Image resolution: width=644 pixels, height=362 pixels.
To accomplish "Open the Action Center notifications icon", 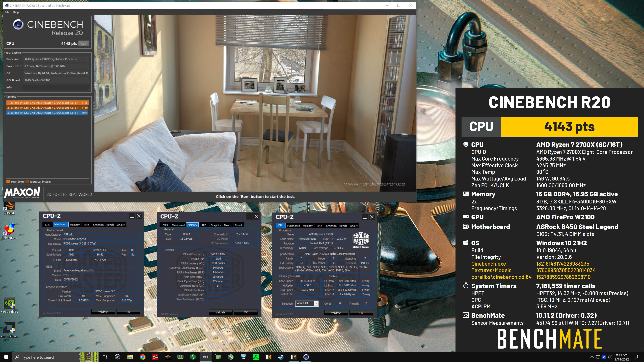I will (x=636, y=357).
